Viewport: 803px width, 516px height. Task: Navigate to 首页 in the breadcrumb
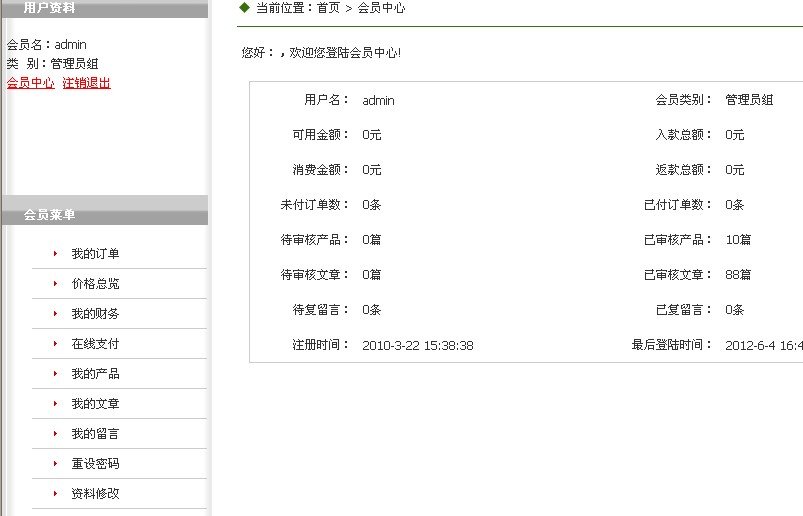(328, 8)
